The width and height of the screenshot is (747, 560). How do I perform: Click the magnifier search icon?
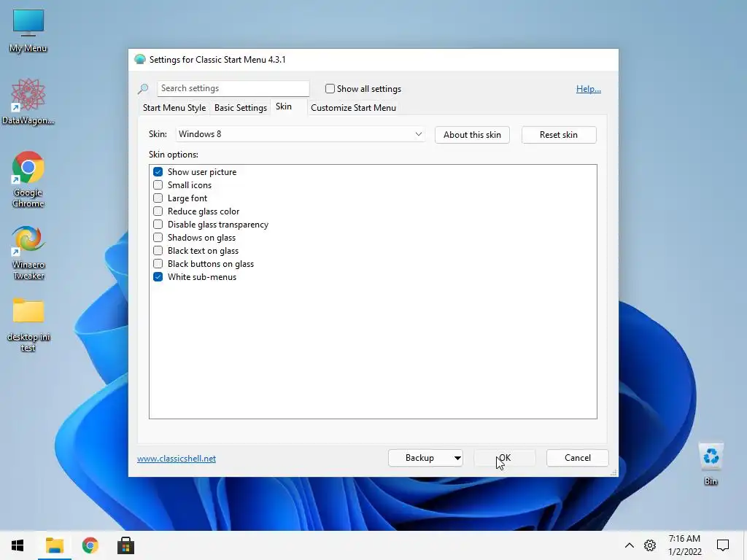[143, 88]
